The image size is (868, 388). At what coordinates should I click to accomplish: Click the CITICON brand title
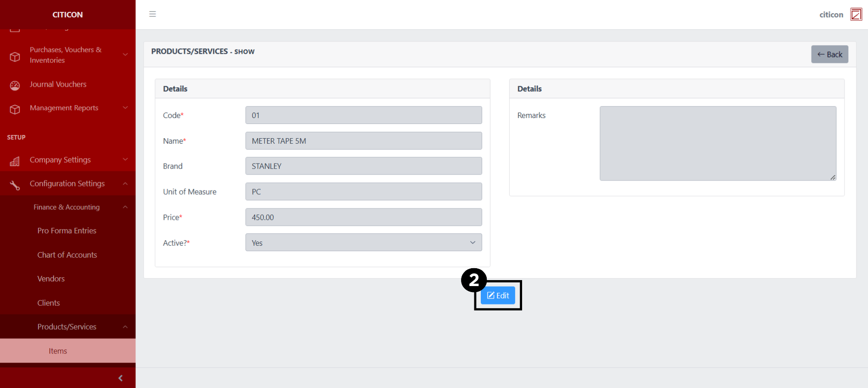(x=67, y=15)
